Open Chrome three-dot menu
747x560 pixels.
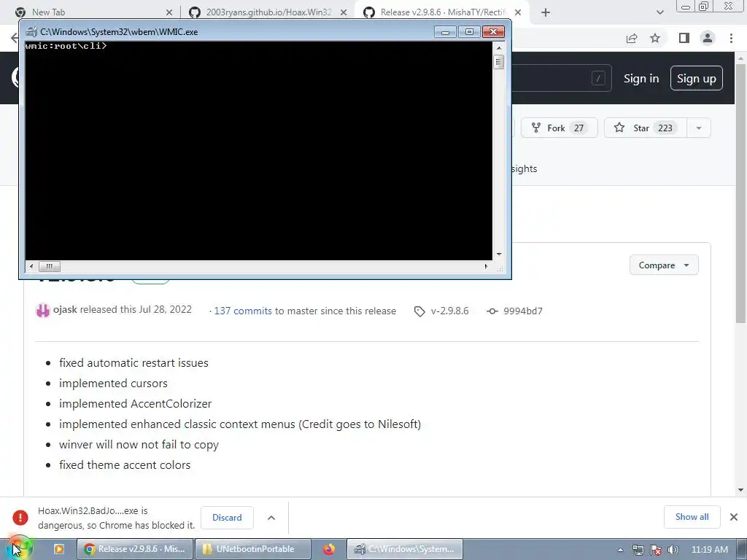pyautogui.click(x=731, y=38)
